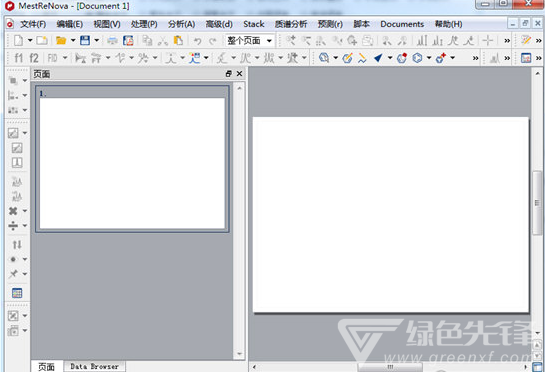Click the pencil scripting icon at toolbar right
Screen dimensions: 545x372
[526, 41]
